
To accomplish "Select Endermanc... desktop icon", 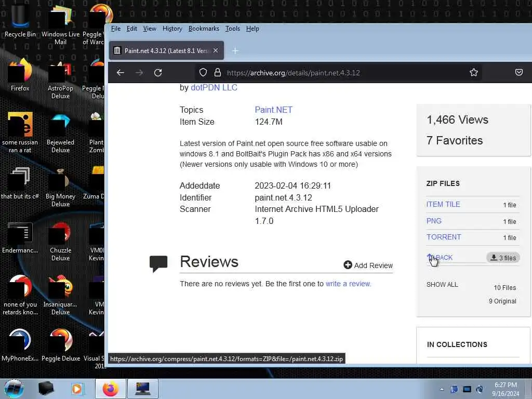I will 20,237.
